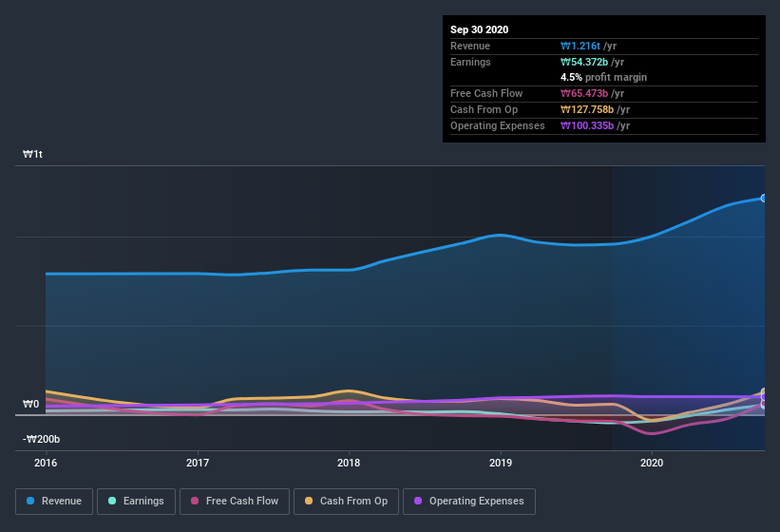Click the Revenue endpoint marker on the blue line

coord(763,199)
